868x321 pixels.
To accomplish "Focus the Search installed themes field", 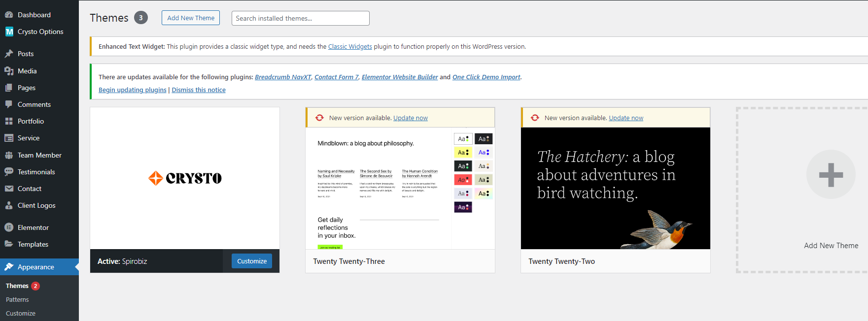I will [300, 18].
